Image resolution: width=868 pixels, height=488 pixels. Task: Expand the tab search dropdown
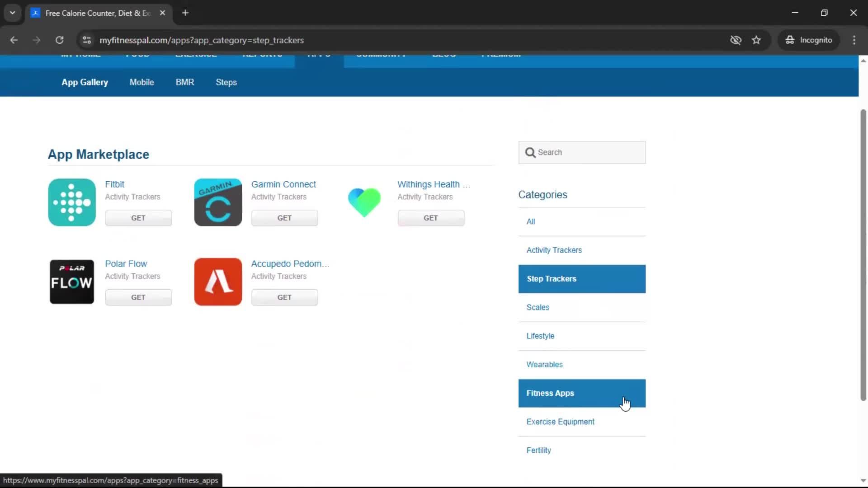[13, 13]
